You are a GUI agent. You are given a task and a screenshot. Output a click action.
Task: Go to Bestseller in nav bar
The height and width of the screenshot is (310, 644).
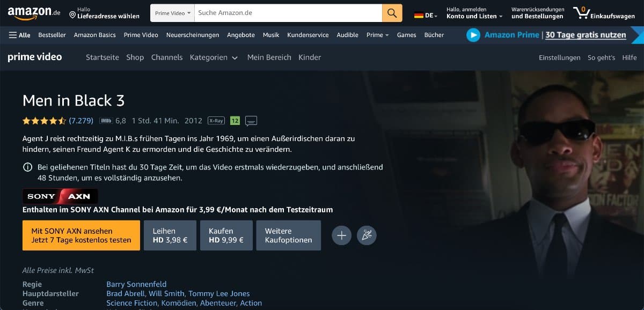(x=52, y=35)
